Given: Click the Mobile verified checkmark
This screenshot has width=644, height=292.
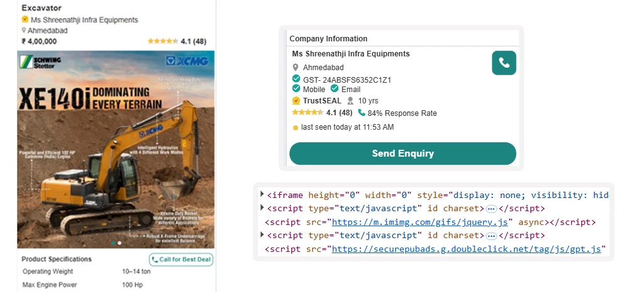Looking at the screenshot, I should click(x=296, y=89).
